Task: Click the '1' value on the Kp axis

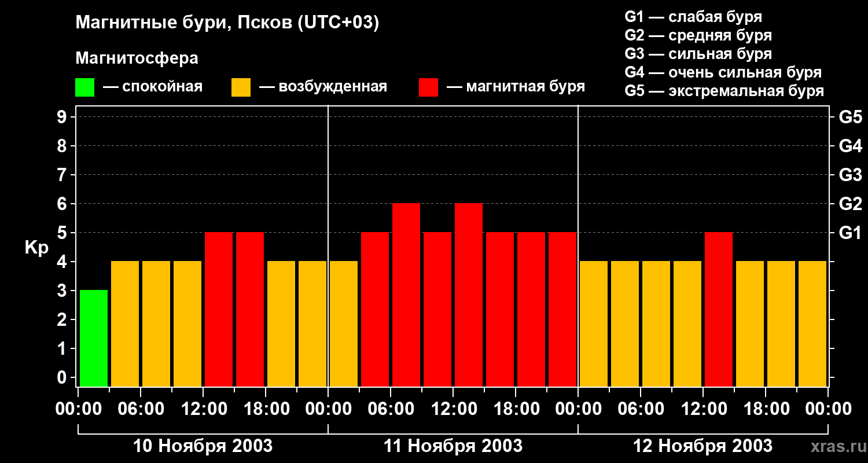Action: [x=63, y=348]
